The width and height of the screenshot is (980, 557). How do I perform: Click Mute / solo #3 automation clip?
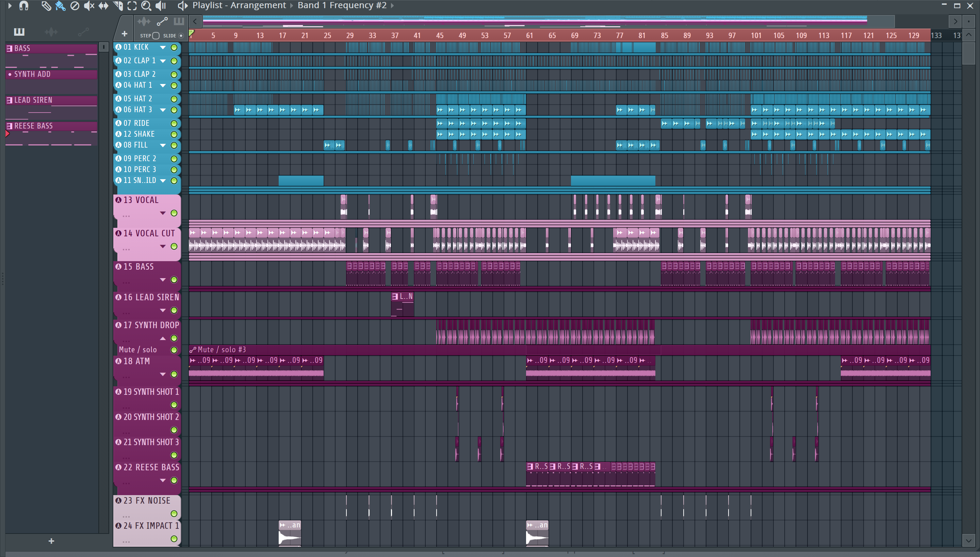(x=559, y=350)
